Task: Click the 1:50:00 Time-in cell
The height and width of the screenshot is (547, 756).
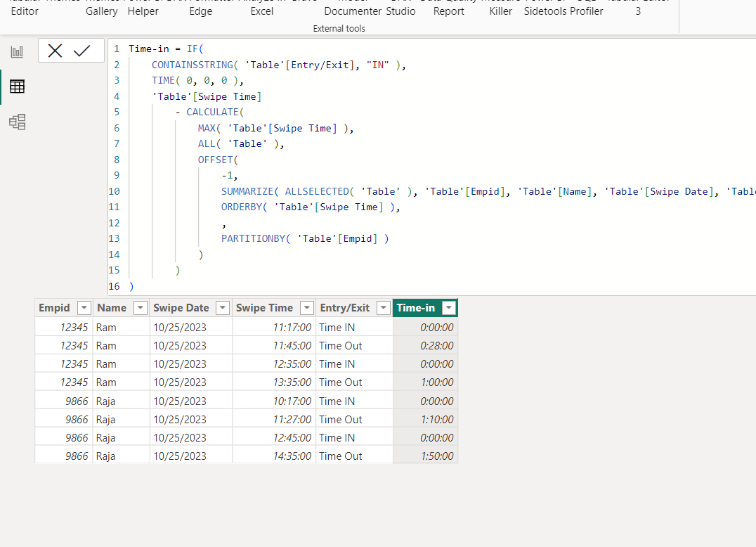Action: coord(425,456)
